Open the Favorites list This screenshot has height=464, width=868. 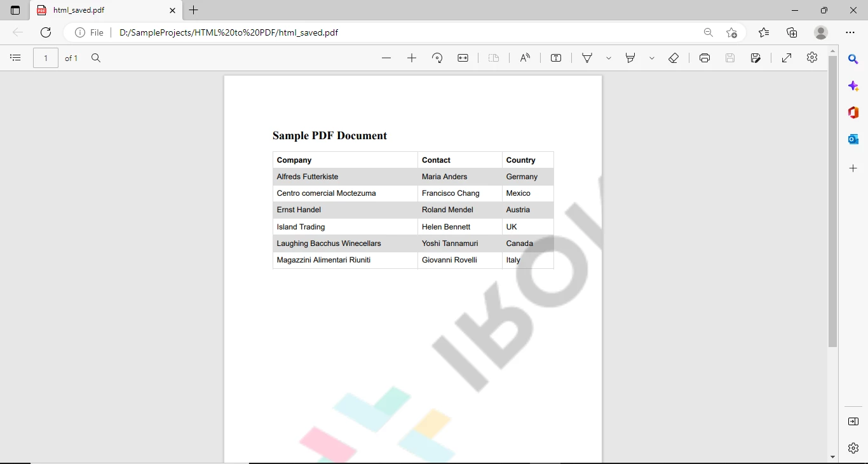tap(764, 32)
